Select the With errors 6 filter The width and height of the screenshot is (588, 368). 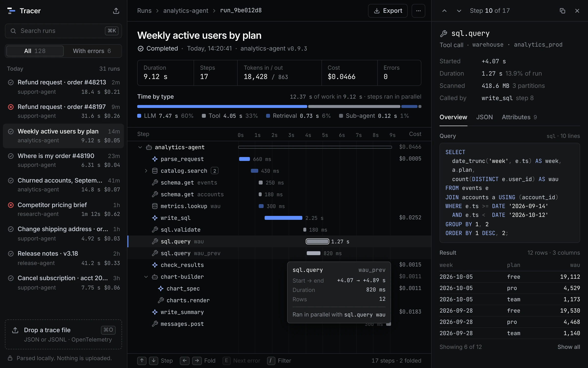coord(92,51)
